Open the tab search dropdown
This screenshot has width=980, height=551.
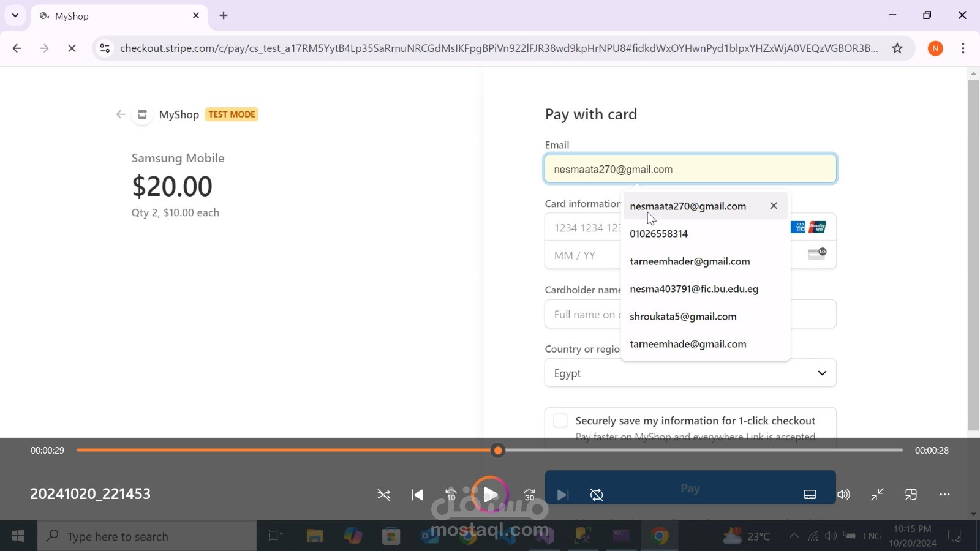[15, 15]
